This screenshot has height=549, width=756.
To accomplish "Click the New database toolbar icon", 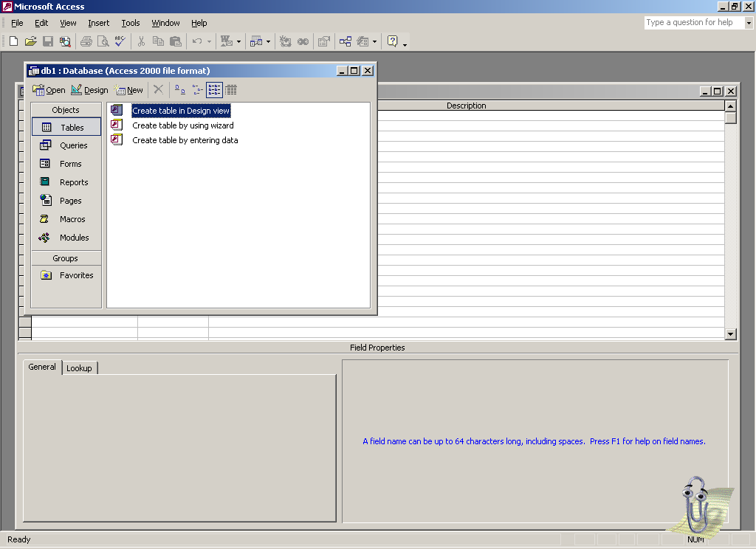I will click(x=13, y=41).
